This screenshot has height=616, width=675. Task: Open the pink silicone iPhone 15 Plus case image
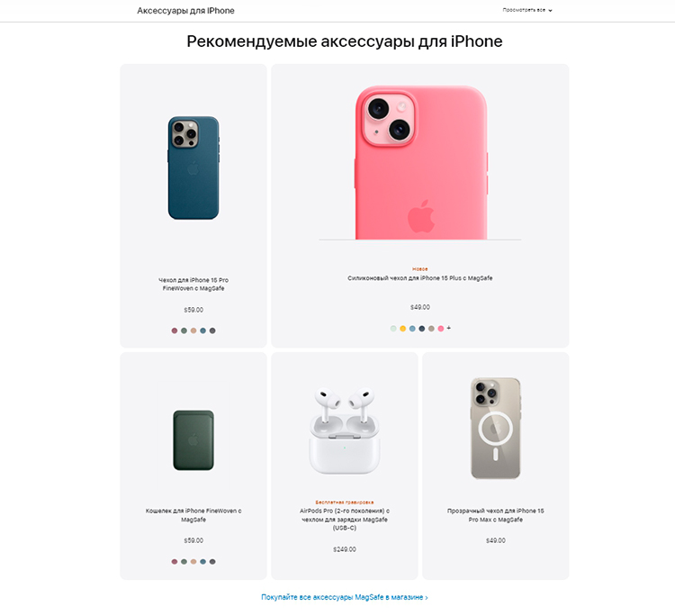coord(420,162)
